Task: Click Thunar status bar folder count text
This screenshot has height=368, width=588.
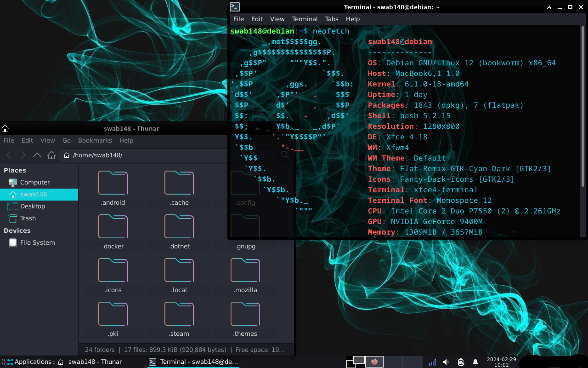Action: coord(185,350)
